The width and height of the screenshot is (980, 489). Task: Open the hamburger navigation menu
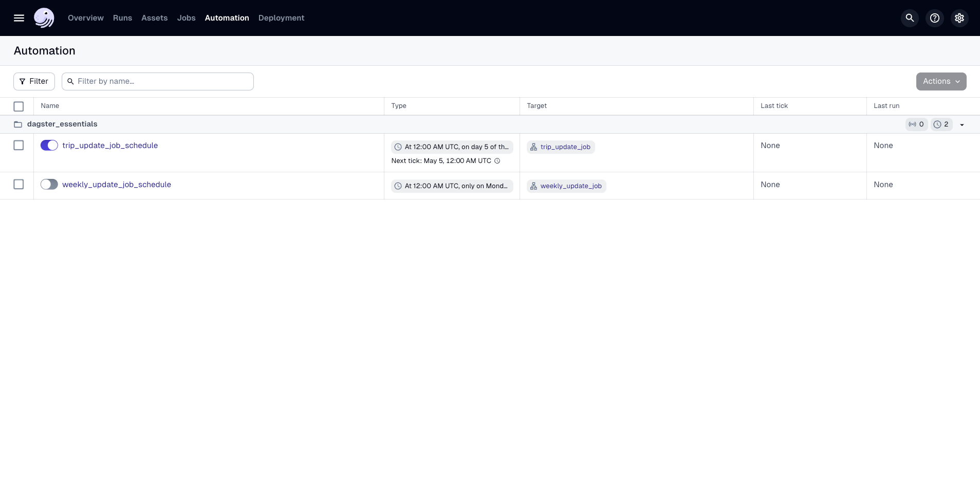(x=19, y=17)
